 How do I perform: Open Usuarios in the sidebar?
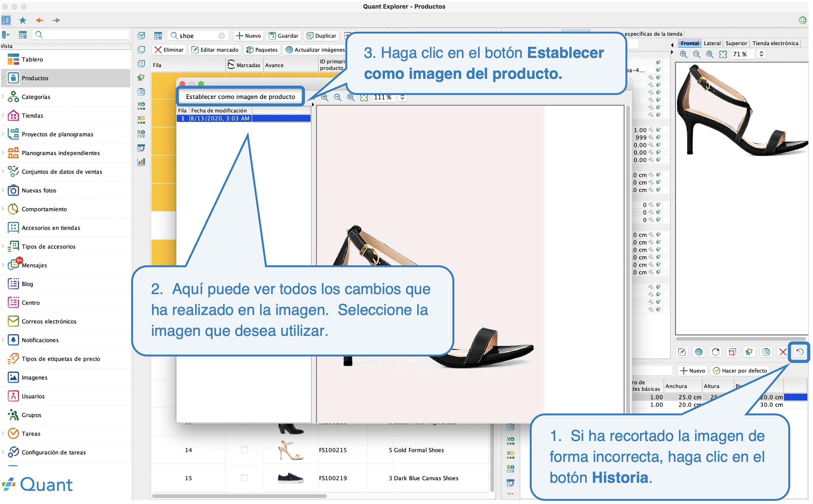[65, 396]
